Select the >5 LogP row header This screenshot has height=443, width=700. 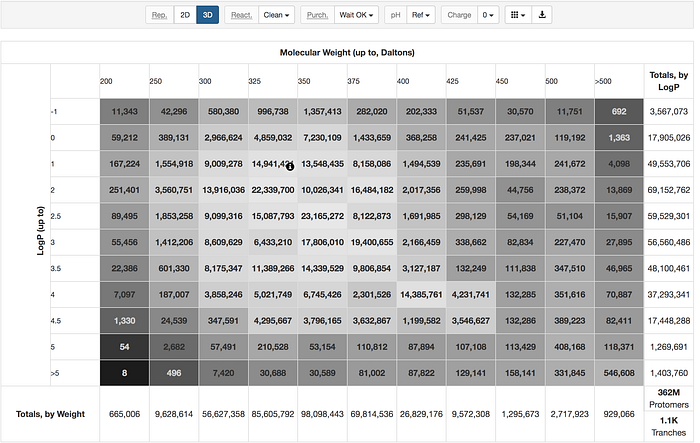point(75,373)
